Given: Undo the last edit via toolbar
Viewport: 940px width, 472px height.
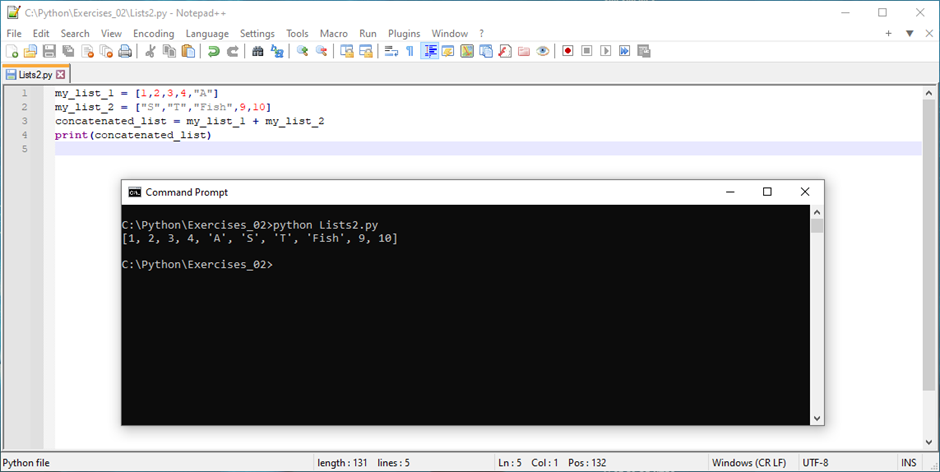Looking at the screenshot, I should tap(213, 52).
